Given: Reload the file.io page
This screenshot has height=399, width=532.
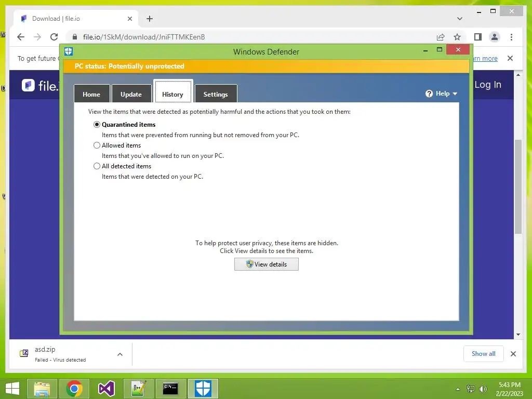Looking at the screenshot, I should (54, 37).
